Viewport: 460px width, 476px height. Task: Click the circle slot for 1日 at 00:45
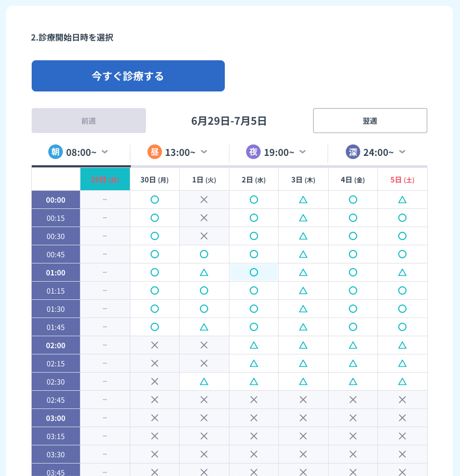[x=204, y=254]
